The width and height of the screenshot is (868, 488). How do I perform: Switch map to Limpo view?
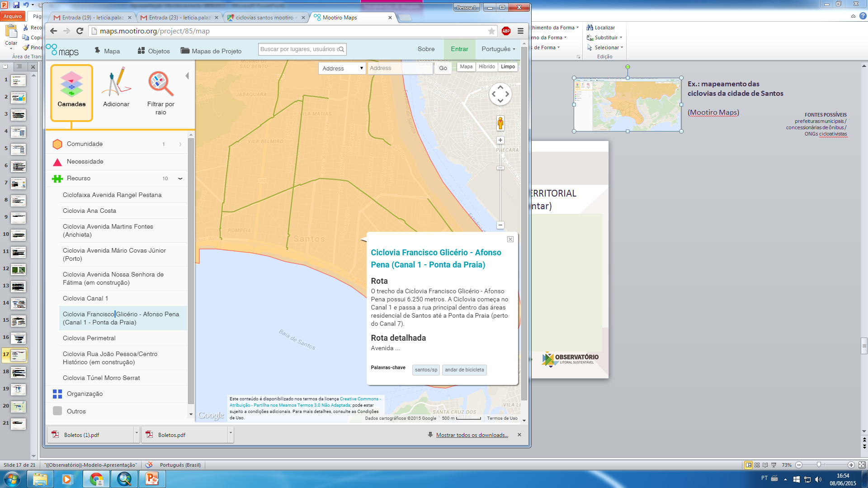pos(508,67)
